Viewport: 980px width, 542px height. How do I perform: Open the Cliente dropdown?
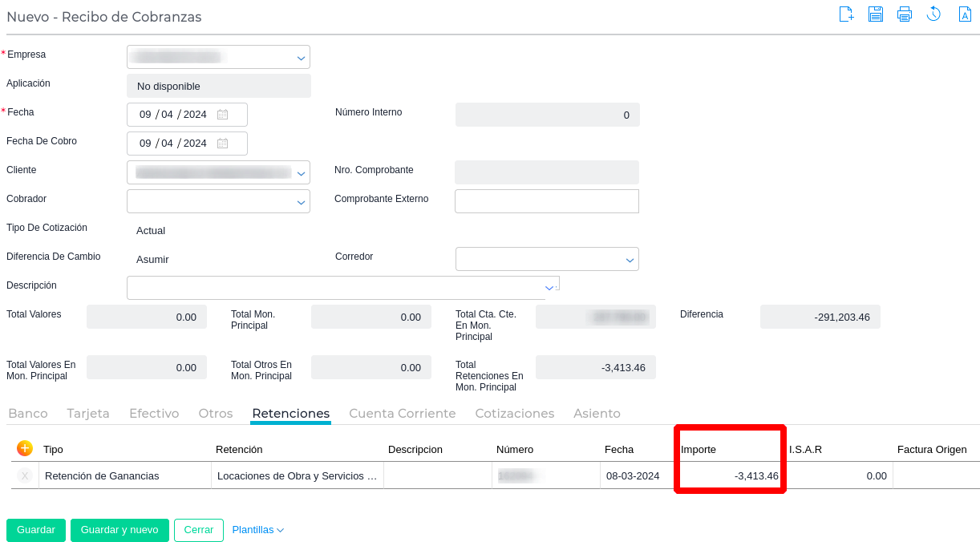coord(301,173)
